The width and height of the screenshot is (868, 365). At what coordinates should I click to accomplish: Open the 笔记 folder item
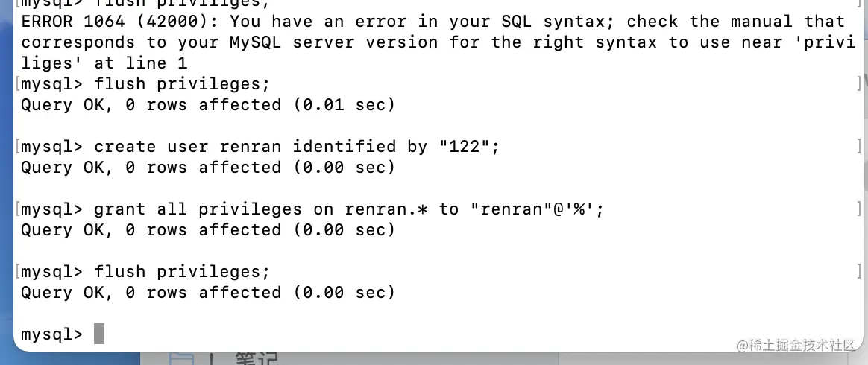point(256,360)
